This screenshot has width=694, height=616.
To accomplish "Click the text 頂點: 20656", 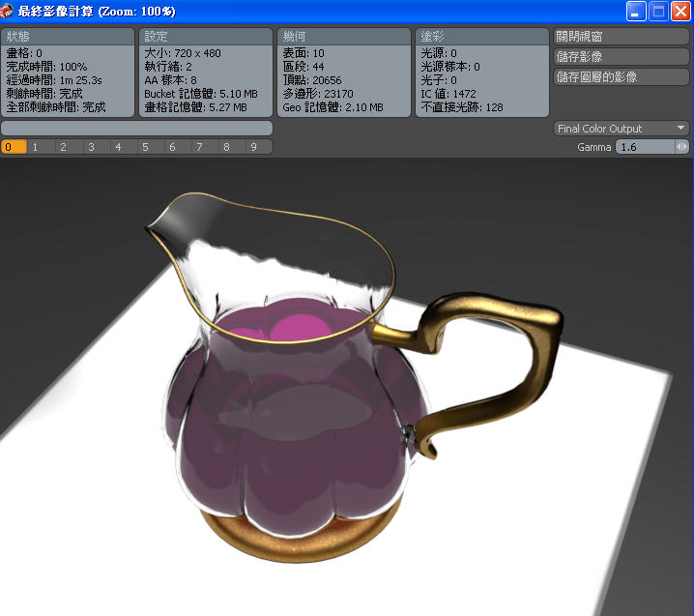I will (x=312, y=80).
